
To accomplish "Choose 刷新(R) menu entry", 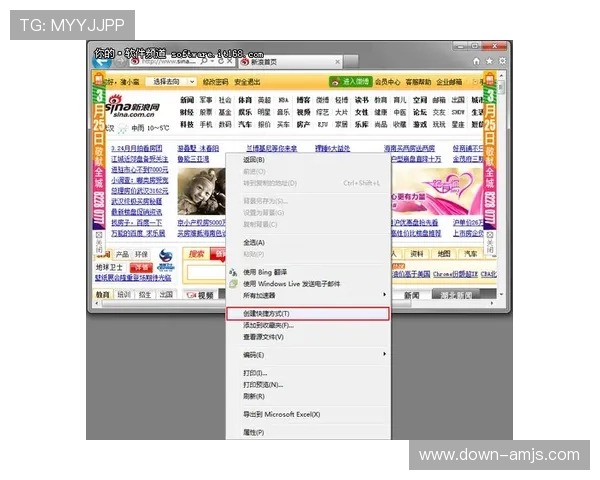I will tap(308, 397).
